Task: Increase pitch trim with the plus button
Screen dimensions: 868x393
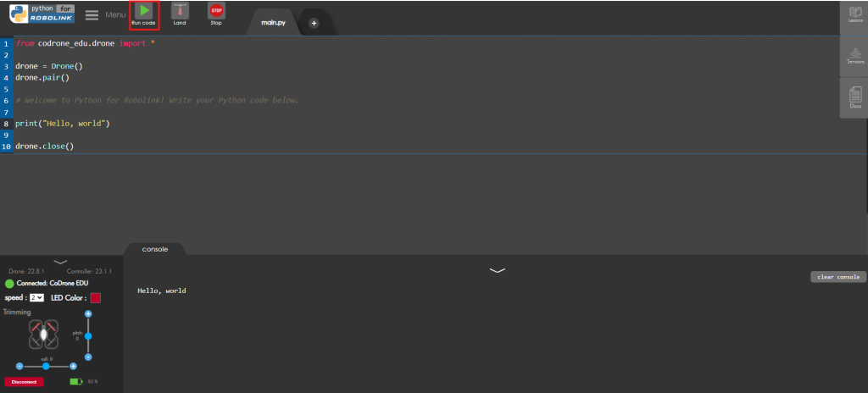Action: 88,314
